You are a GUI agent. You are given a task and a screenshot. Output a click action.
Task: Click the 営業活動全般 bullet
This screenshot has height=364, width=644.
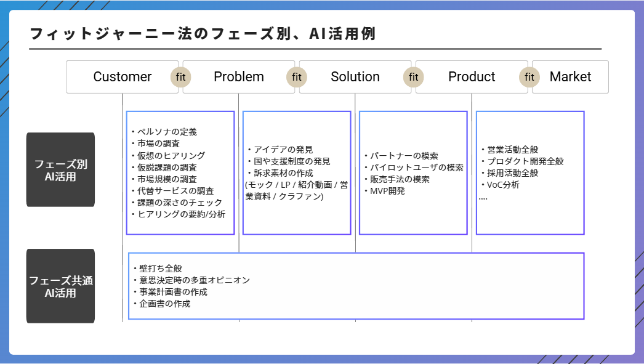(x=509, y=150)
